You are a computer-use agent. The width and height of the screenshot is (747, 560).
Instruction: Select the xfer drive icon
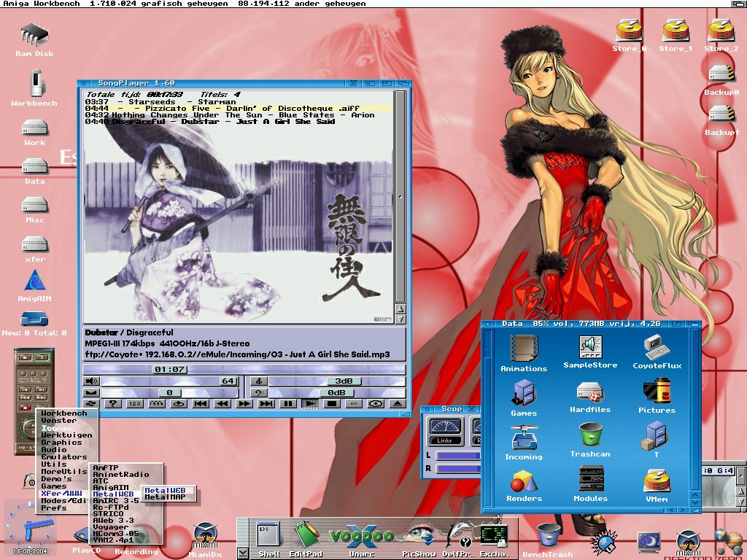(x=35, y=249)
